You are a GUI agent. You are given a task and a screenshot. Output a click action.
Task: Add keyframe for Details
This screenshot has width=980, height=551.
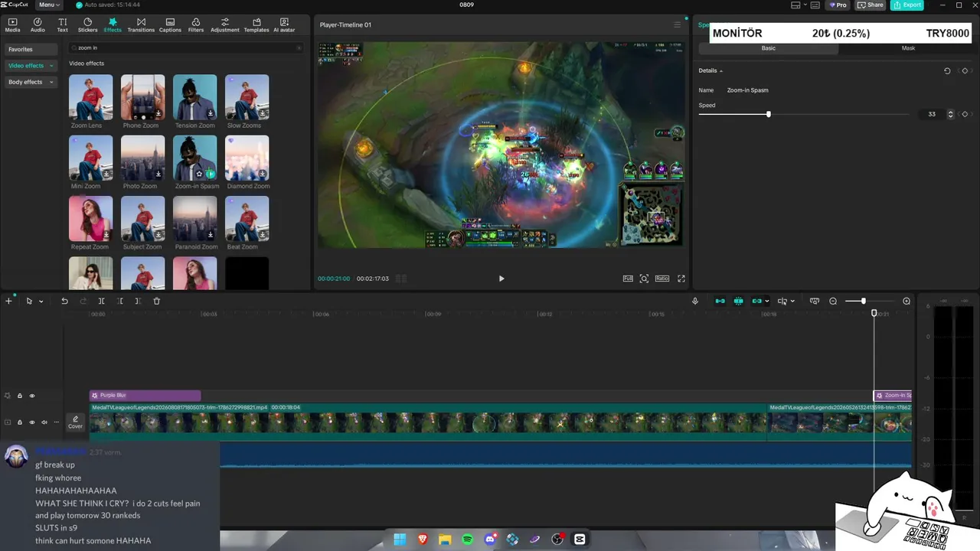click(965, 70)
